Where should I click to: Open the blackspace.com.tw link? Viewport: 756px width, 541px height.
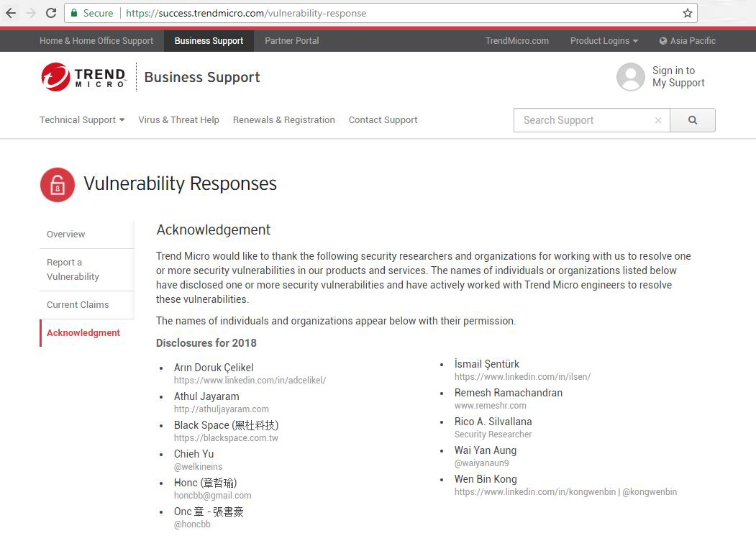(226, 438)
